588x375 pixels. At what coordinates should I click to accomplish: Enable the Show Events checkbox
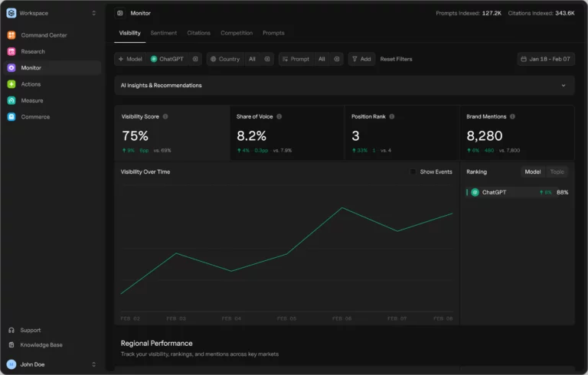click(413, 172)
